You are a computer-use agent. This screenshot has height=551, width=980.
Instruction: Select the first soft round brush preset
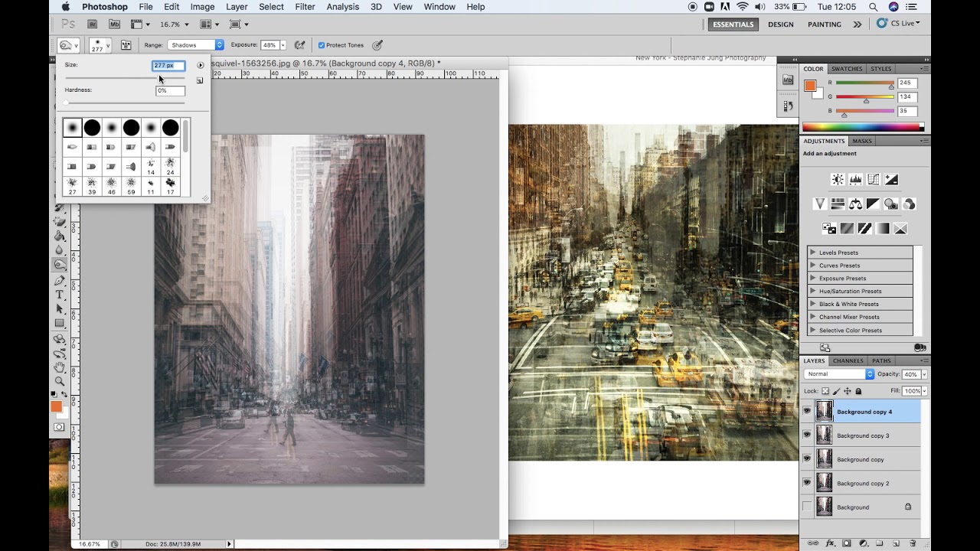73,128
